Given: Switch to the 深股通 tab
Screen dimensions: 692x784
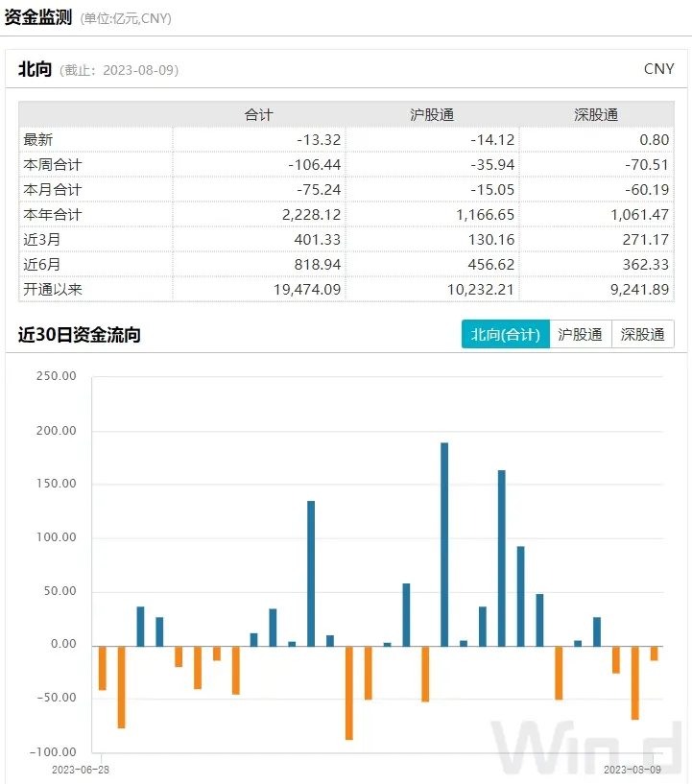Looking at the screenshot, I should (x=643, y=334).
